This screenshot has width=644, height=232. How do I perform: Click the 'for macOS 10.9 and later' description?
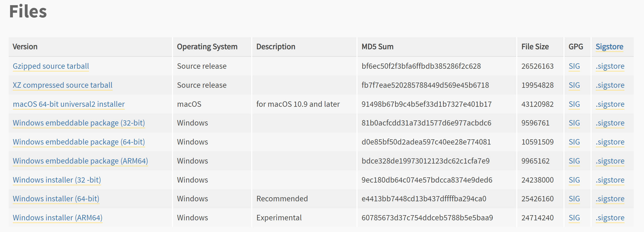(x=298, y=104)
